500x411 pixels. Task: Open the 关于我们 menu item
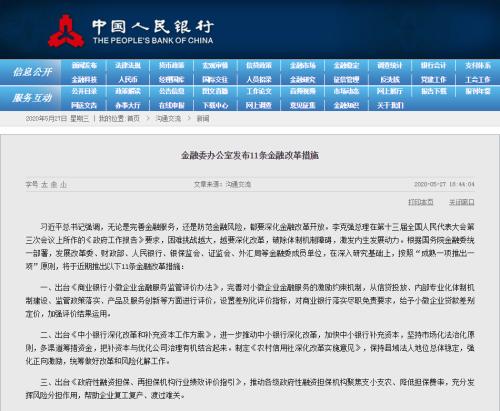point(390,105)
